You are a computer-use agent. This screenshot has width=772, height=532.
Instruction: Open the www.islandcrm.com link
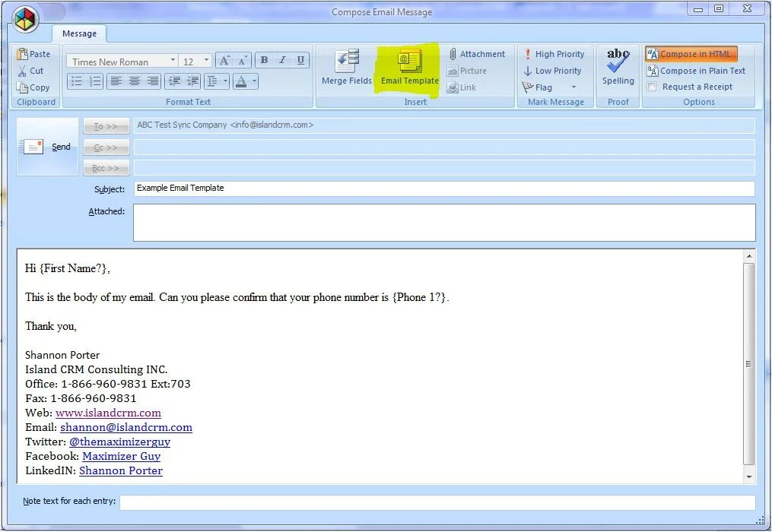click(x=108, y=413)
